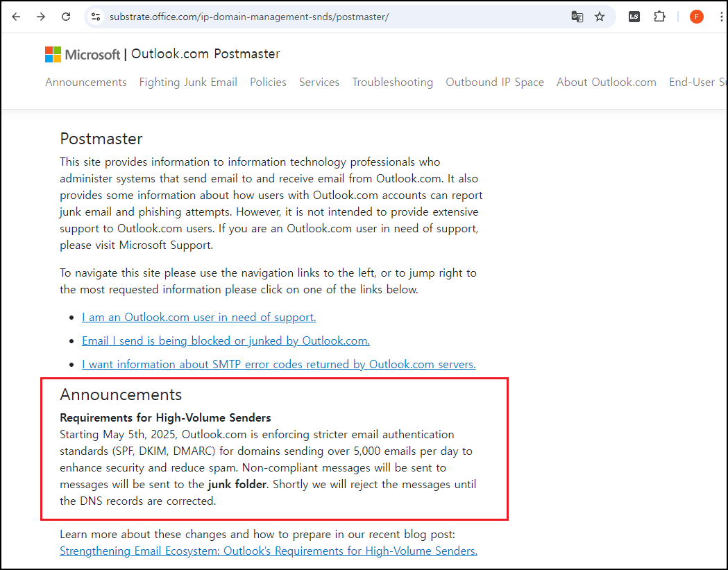Click the Announcements section heading
Screen dimensions: 728x570
(x=121, y=395)
